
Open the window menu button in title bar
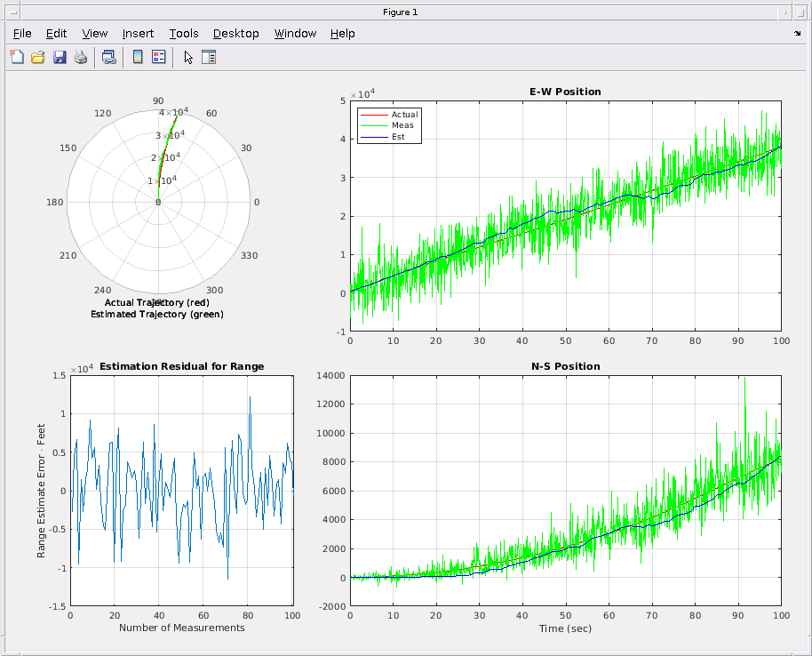12,12
